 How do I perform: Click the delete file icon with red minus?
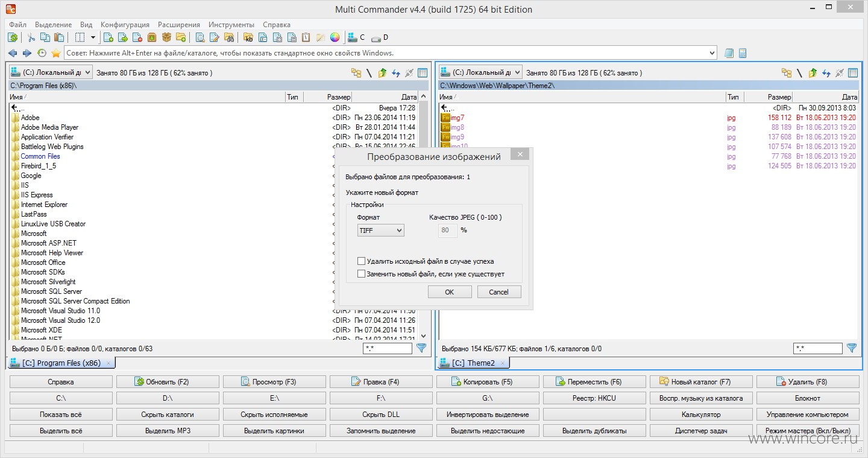tap(137, 37)
